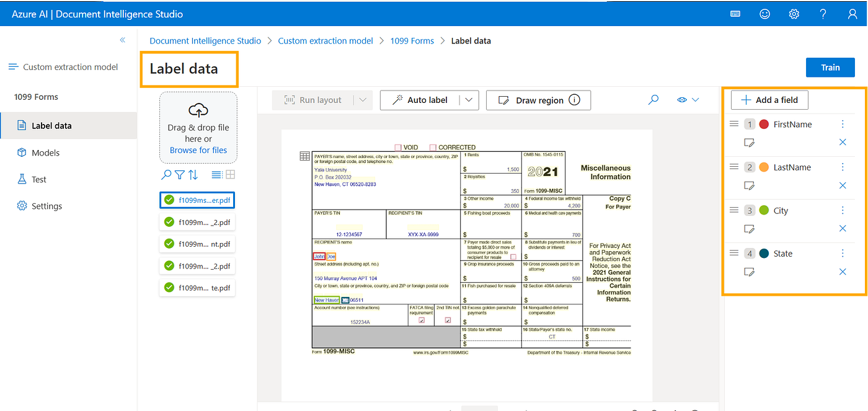Open the City field three-dot menu
The width and height of the screenshot is (868, 411).
click(843, 210)
